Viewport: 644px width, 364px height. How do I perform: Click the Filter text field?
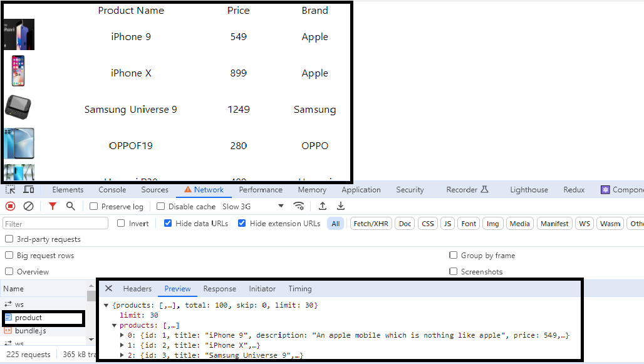[56, 224]
